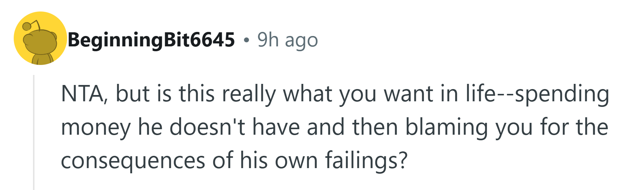The image size is (644, 190).
Task: Click the word "own" on the last line
Action: click(296, 160)
